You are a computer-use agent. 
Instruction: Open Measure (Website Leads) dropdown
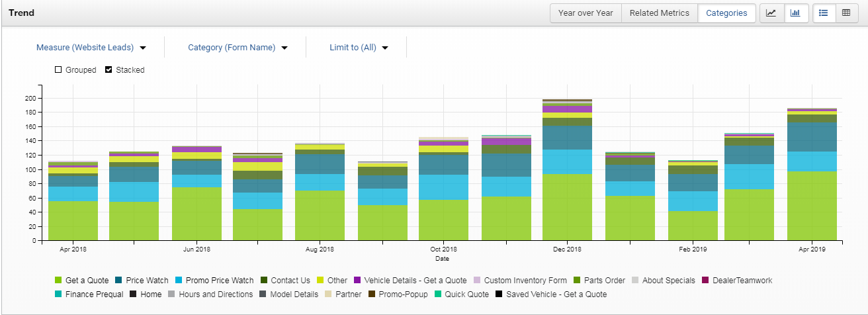[x=91, y=48]
